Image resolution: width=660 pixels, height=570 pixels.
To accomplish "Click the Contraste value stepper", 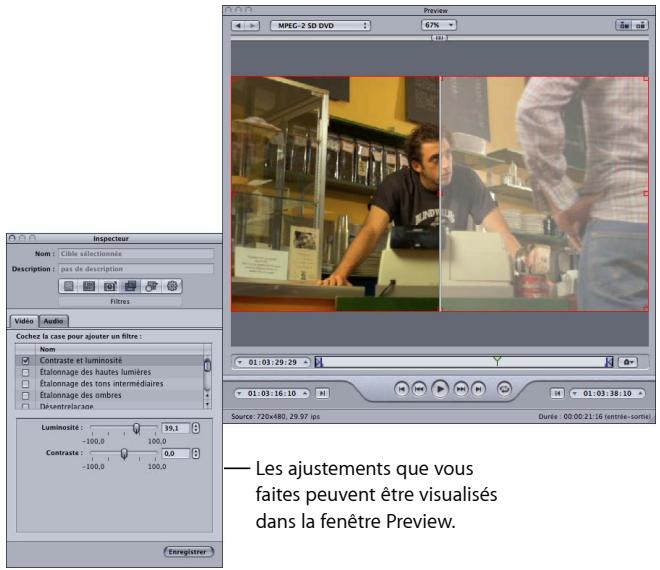I will pyautogui.click(x=196, y=453).
